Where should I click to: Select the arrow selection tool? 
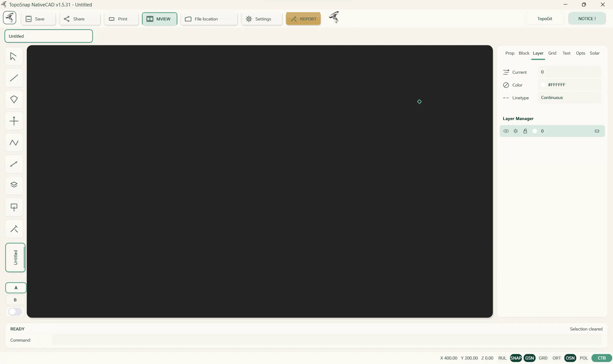point(14,57)
